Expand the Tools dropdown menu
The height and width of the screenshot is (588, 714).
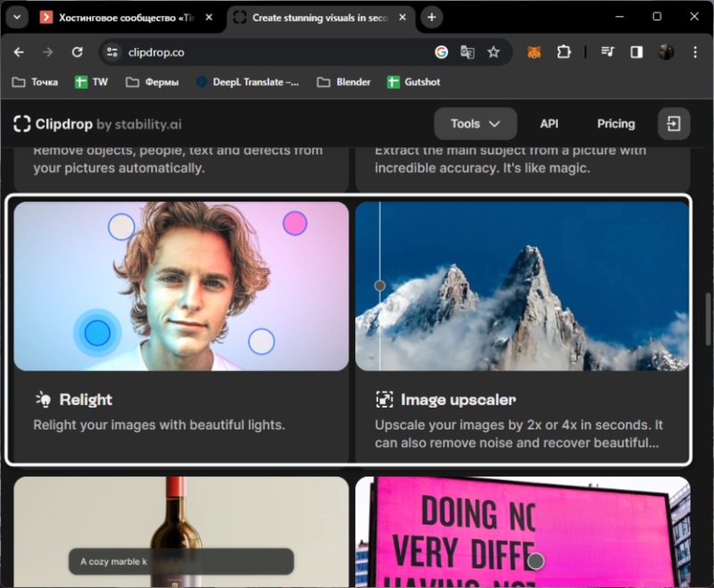475,124
